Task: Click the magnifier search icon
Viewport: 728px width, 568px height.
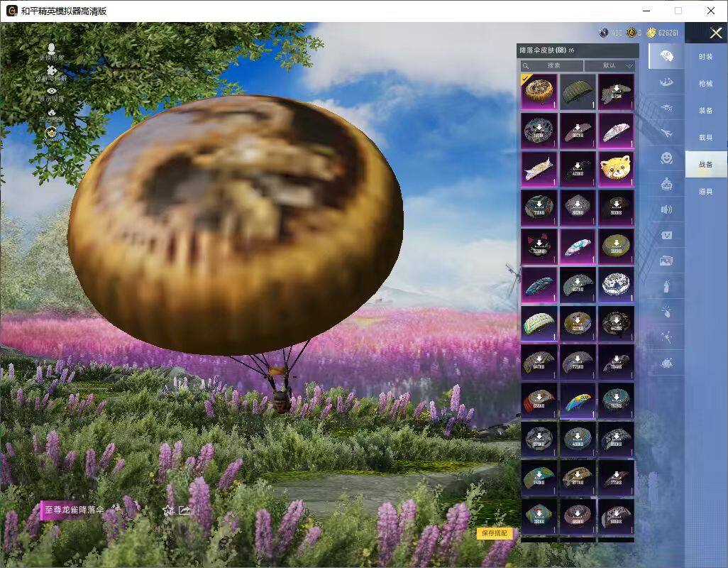Action: pyautogui.click(x=526, y=66)
